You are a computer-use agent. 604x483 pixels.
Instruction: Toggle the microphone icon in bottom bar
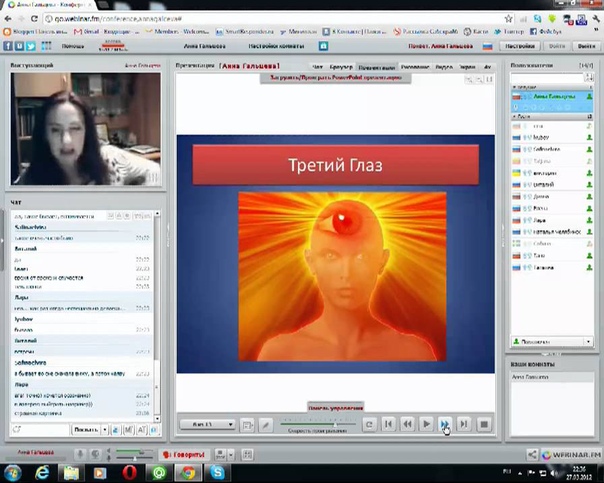coord(80,454)
